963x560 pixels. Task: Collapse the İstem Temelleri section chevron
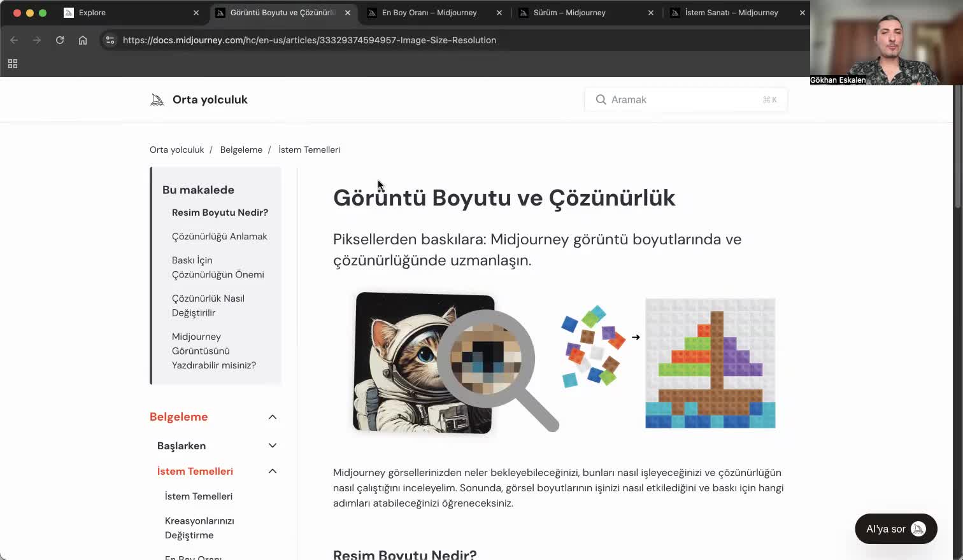[x=273, y=471]
